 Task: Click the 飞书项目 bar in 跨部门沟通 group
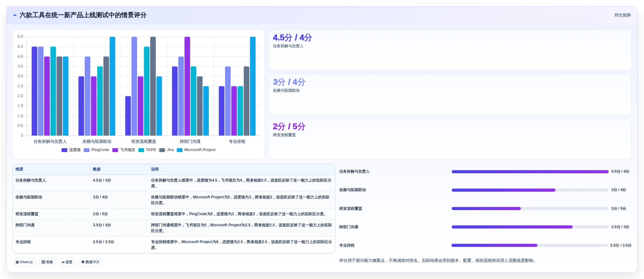(x=187, y=86)
